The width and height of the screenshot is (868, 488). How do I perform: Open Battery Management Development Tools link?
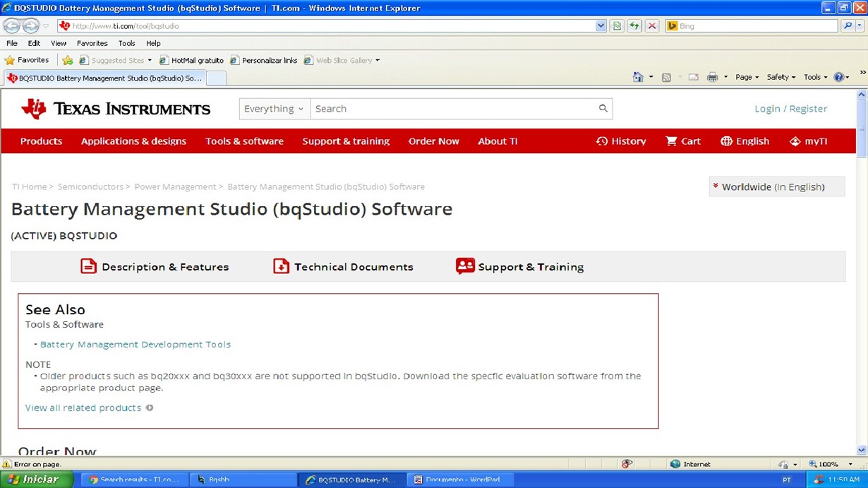pos(135,345)
